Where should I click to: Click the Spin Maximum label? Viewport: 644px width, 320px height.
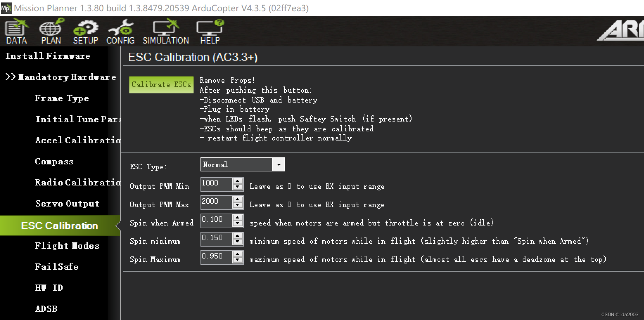(x=155, y=260)
